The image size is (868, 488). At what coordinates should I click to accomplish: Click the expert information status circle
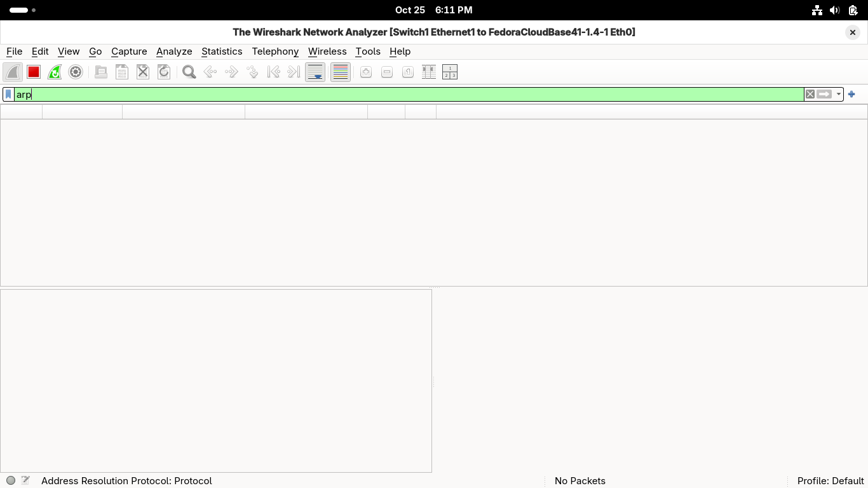pyautogui.click(x=11, y=481)
